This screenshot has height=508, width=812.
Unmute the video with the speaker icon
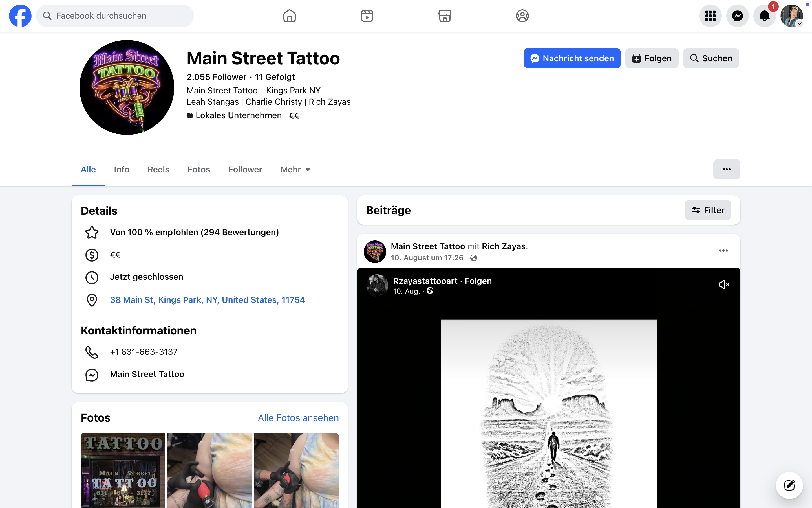coord(724,284)
